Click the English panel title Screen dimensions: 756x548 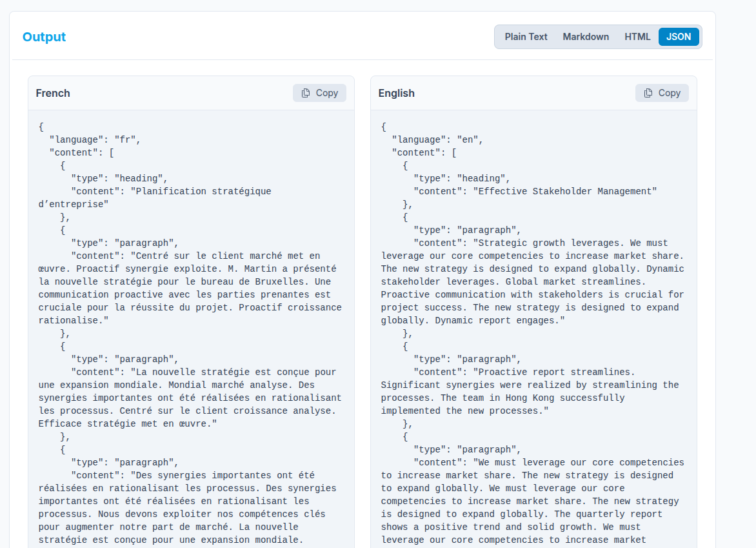tap(396, 93)
